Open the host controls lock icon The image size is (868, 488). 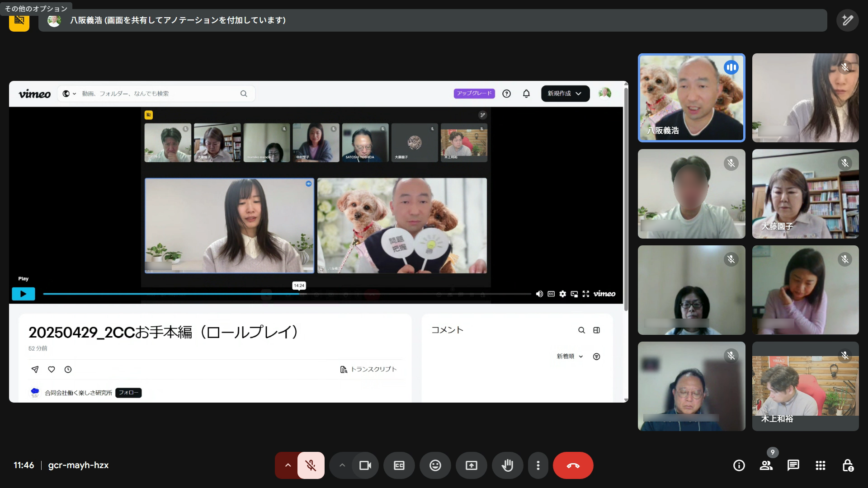(x=848, y=465)
